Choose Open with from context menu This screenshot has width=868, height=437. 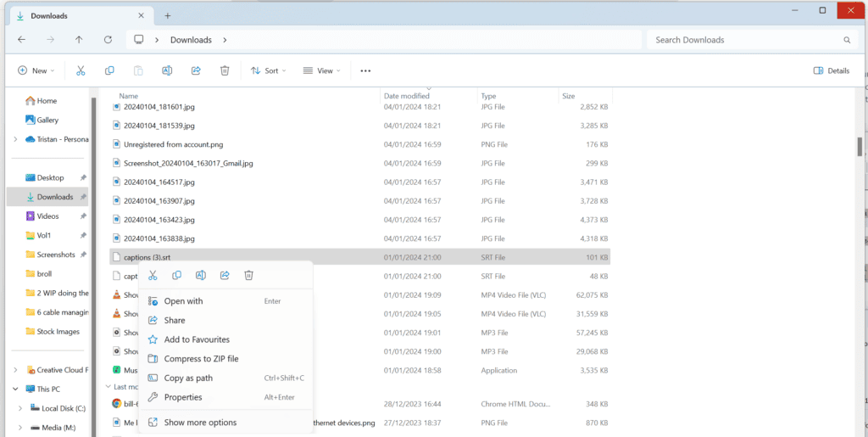pos(225,301)
